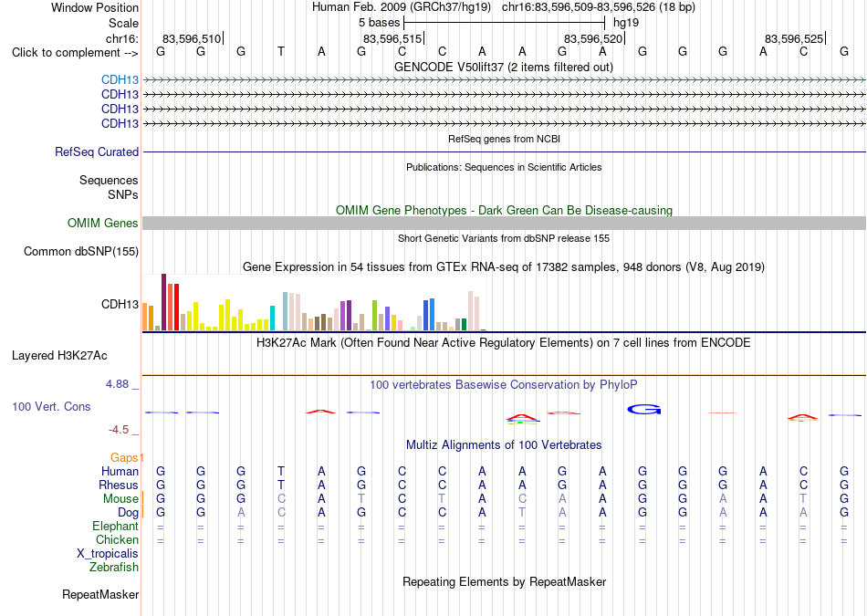Click the 83,596,525 ruler position
Screen dimensions: 867x616
click(794, 38)
